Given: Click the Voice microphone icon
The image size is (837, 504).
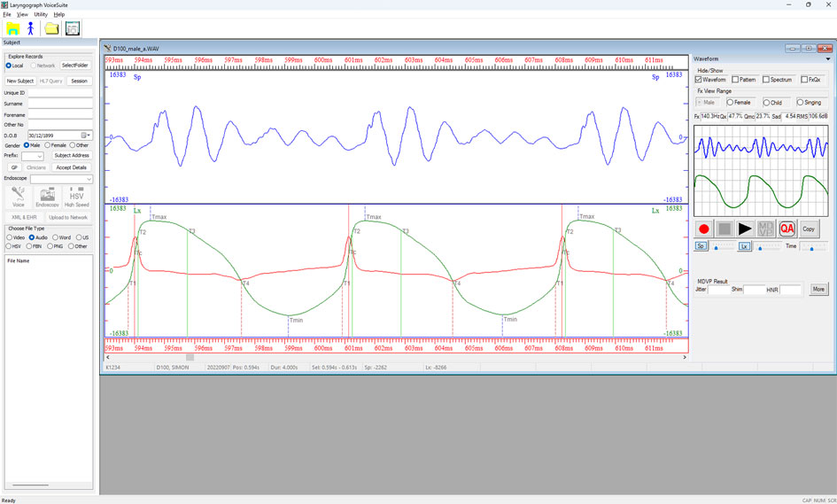Looking at the screenshot, I should tap(18, 197).
